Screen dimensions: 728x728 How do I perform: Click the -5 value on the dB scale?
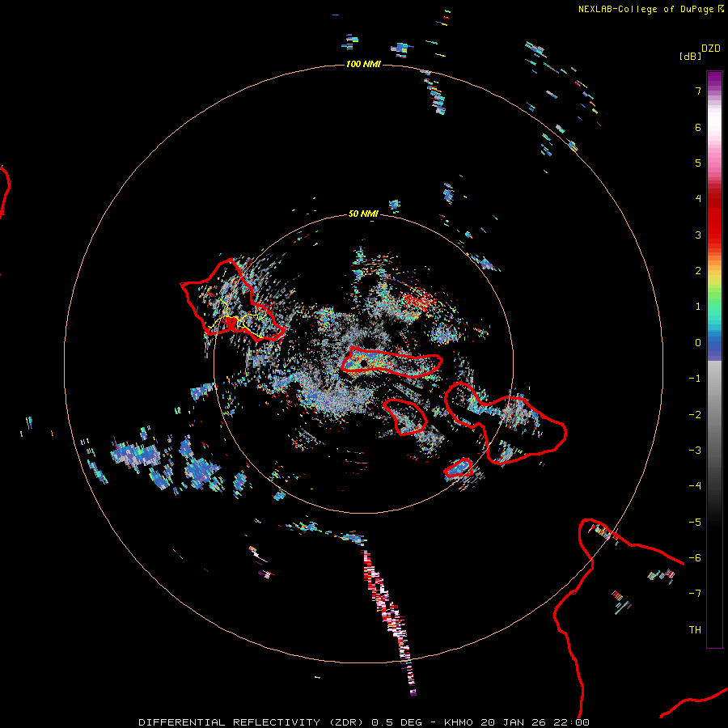point(695,523)
